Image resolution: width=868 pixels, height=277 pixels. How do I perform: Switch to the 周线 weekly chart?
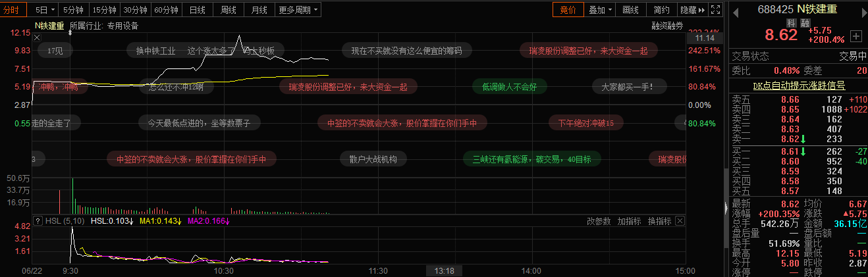coord(228,10)
